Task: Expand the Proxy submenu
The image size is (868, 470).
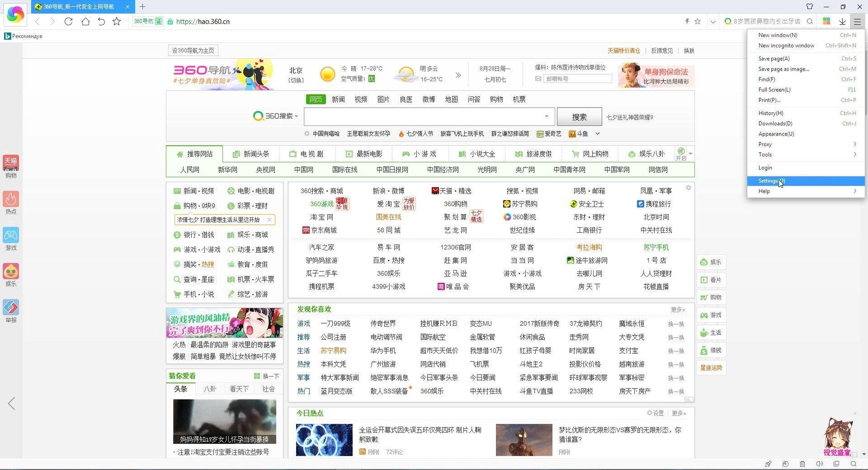Action: click(806, 144)
